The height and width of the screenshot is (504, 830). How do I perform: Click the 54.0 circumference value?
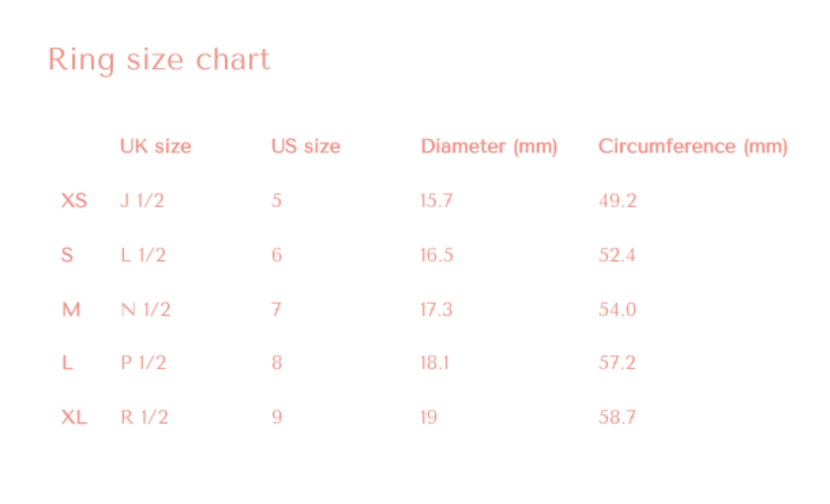pos(617,310)
